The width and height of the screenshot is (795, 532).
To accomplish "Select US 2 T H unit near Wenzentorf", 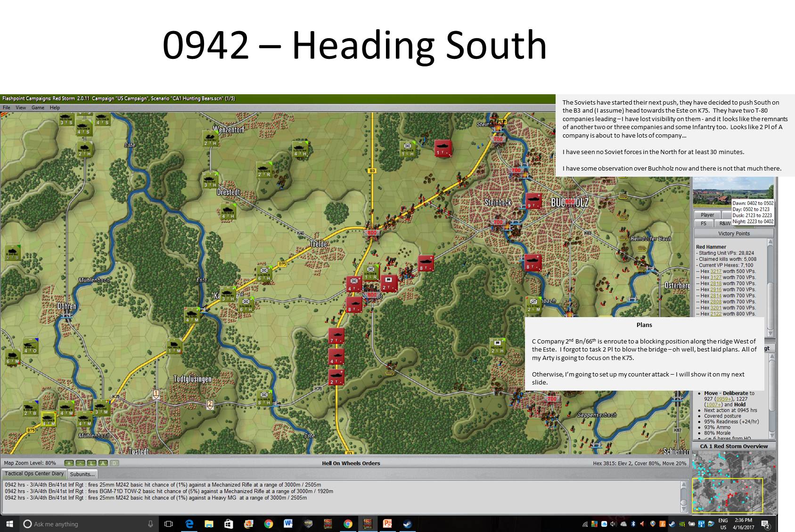I will [x=210, y=139].
